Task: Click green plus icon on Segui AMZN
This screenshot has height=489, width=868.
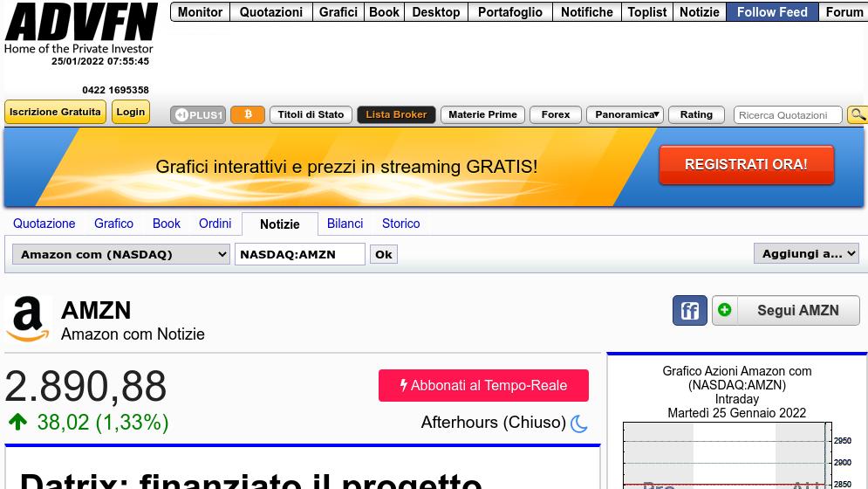Action: (x=725, y=310)
